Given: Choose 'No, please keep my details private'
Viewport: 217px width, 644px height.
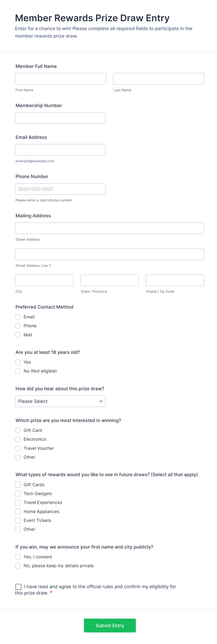Looking at the screenshot, I should point(18,566).
